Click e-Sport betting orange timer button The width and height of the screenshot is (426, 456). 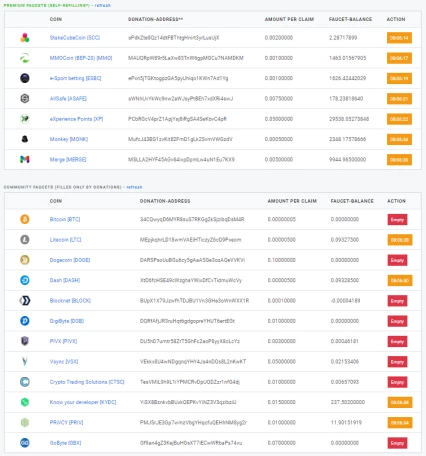pos(399,79)
